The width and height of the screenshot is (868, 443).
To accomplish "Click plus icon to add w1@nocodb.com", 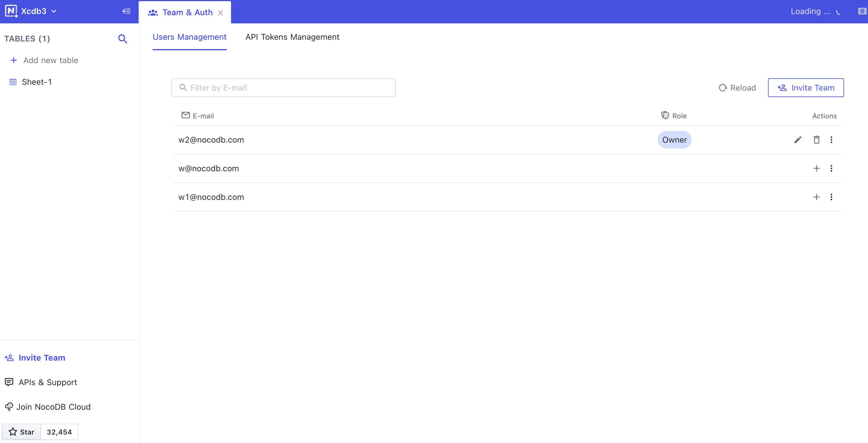I will (x=816, y=197).
